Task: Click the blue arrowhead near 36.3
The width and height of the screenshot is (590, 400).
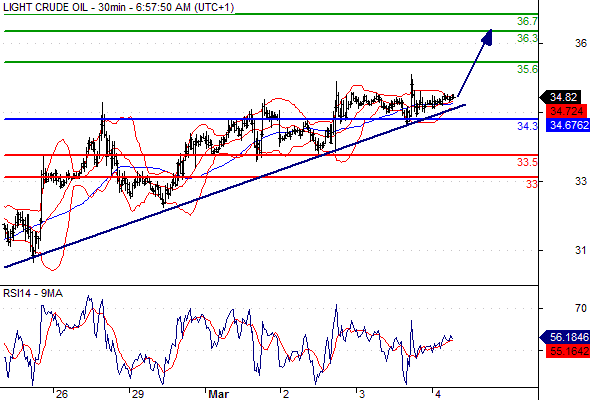Action: click(487, 37)
